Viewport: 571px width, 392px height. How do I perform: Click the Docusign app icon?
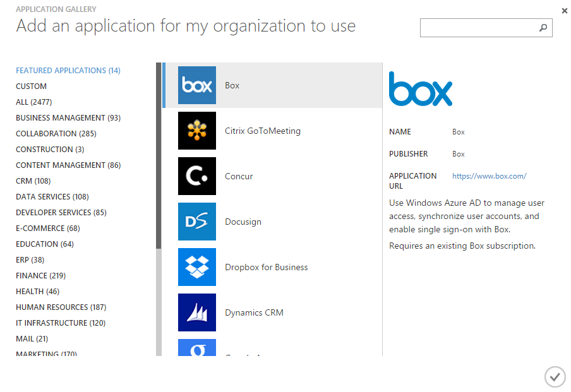[196, 222]
